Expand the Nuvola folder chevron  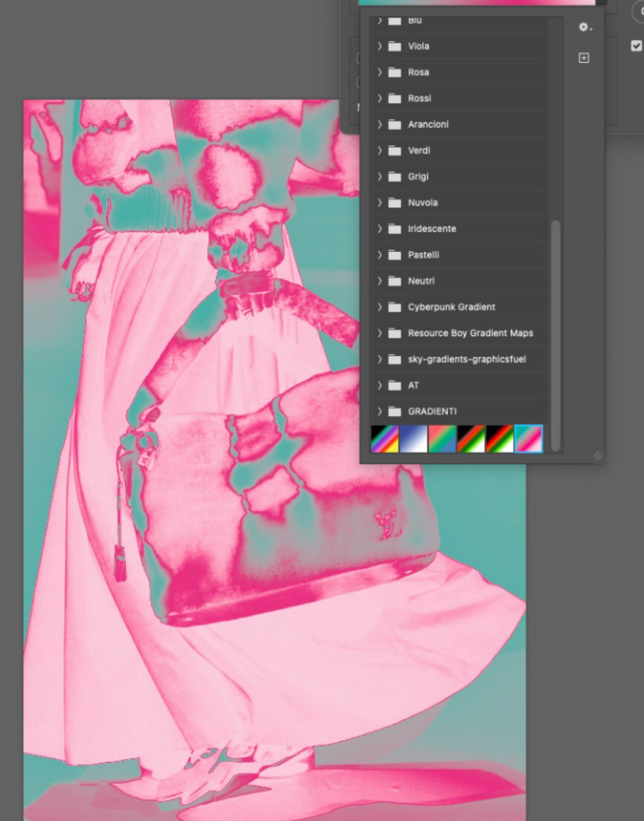(x=380, y=203)
